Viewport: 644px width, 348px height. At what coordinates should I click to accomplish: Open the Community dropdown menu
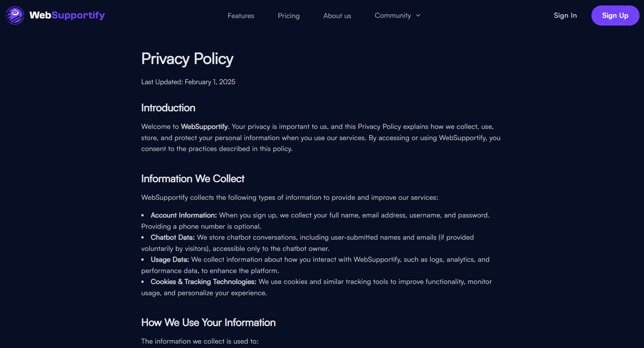tap(393, 15)
